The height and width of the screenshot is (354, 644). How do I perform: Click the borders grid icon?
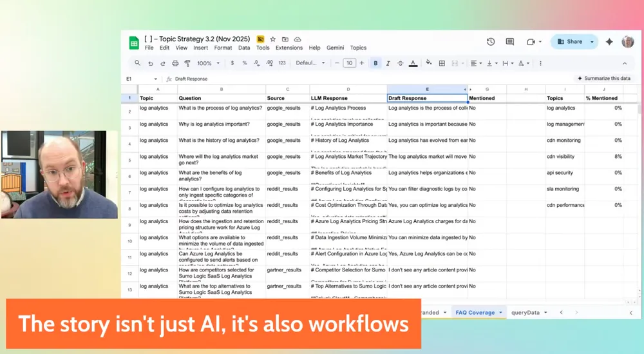coord(442,63)
